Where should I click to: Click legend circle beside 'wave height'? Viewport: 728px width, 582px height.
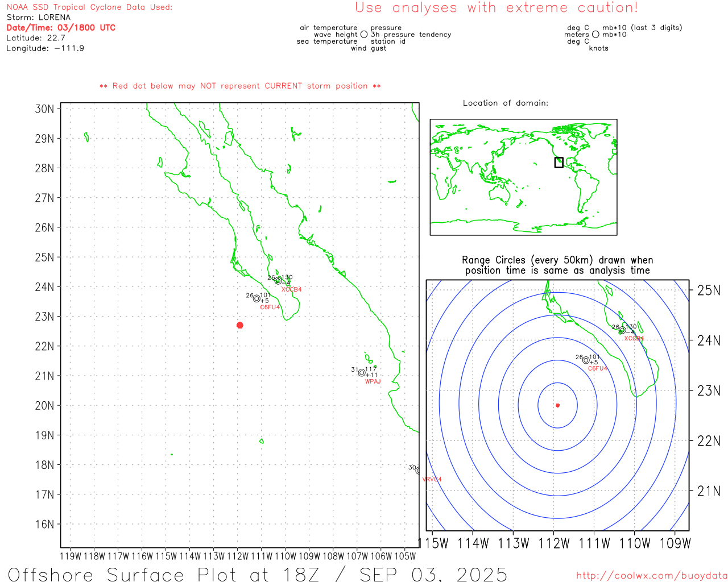[x=364, y=34]
